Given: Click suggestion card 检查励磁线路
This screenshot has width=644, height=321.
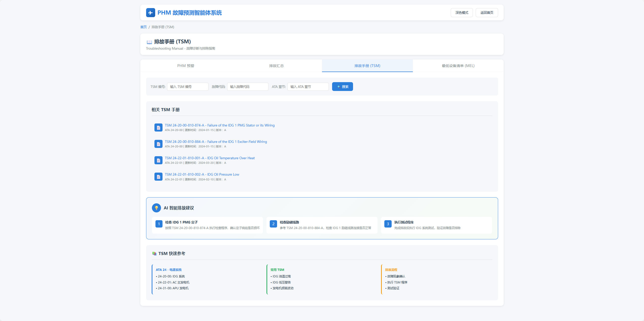Looking at the screenshot, I should point(322,225).
